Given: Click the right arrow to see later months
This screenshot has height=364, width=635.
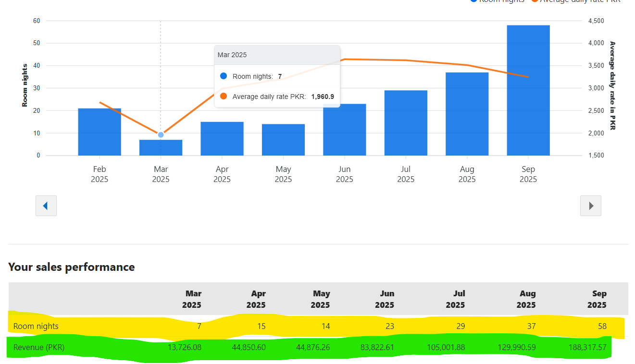Looking at the screenshot, I should pyautogui.click(x=591, y=206).
